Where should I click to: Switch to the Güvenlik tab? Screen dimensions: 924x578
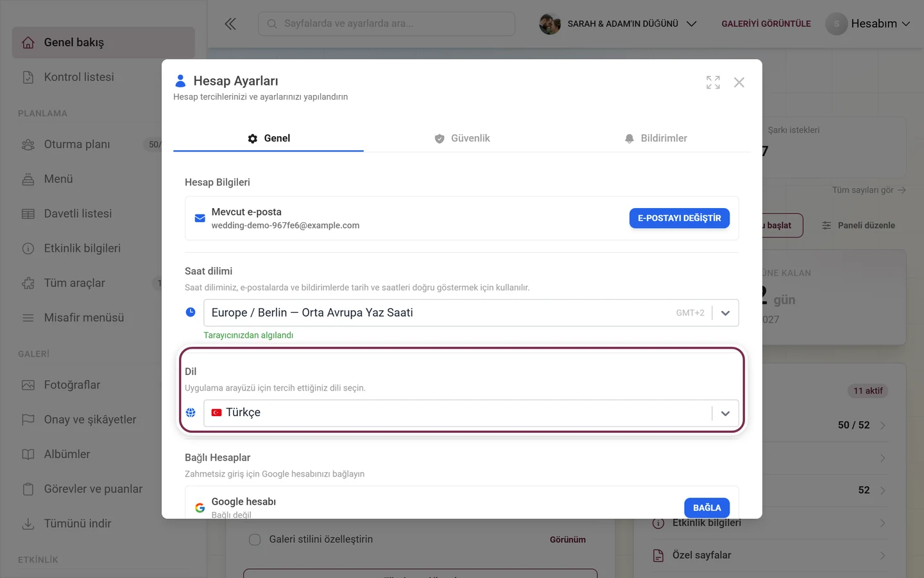[461, 138]
